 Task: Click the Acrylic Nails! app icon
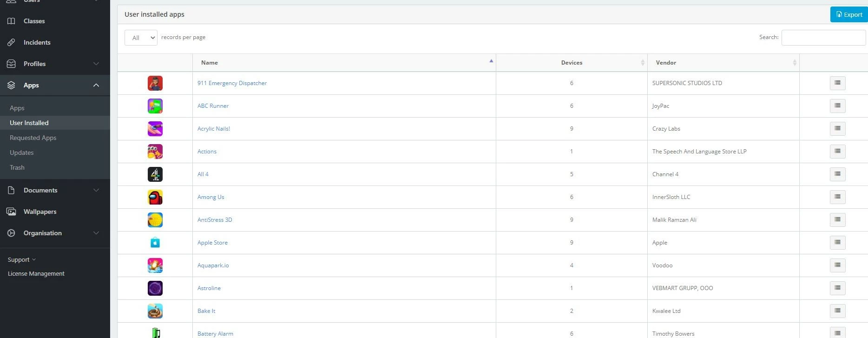155,129
